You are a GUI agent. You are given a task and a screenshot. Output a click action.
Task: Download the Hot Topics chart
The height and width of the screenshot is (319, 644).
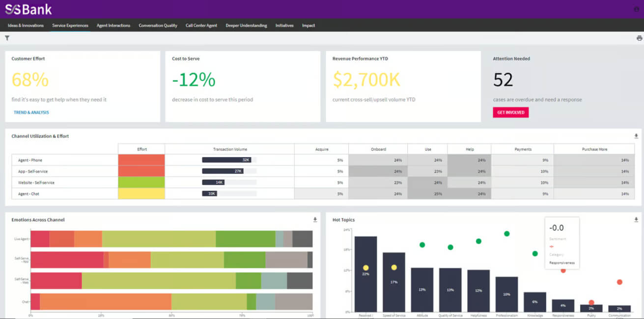(636, 219)
